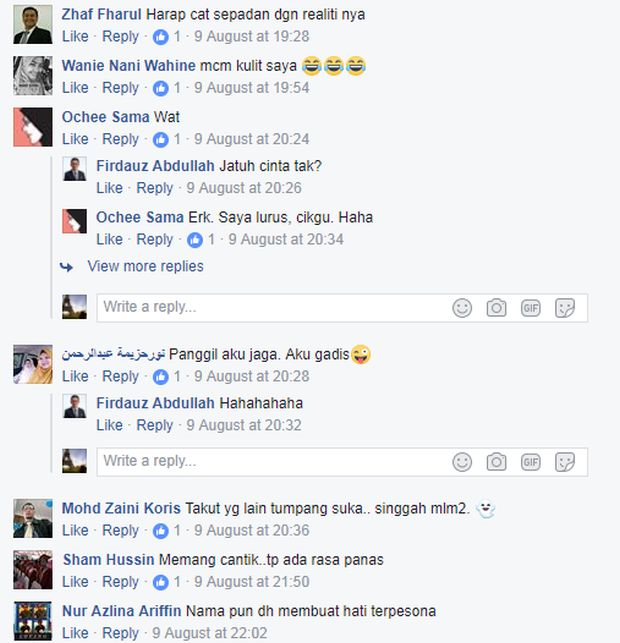Like Wanie Nani Wahine's comment
The width and height of the screenshot is (620, 643).
(x=75, y=88)
